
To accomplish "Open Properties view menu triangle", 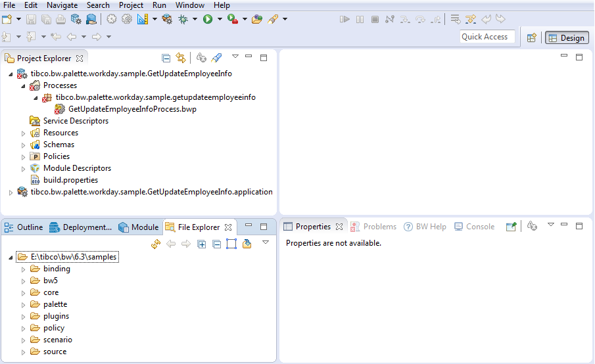I will pyautogui.click(x=551, y=225).
